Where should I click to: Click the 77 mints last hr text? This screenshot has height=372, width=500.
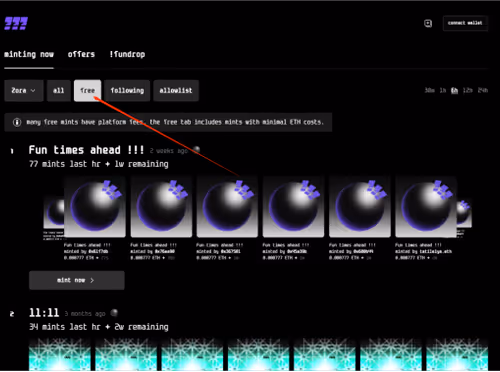tap(65, 164)
